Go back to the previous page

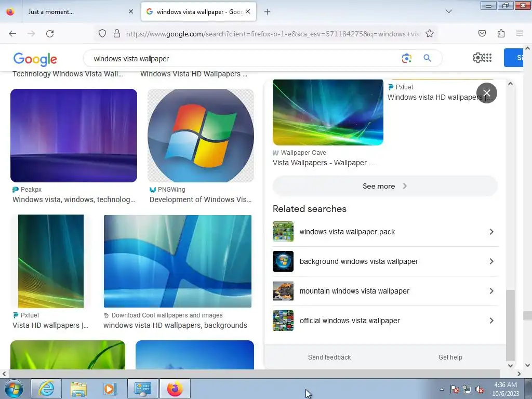tap(12, 34)
